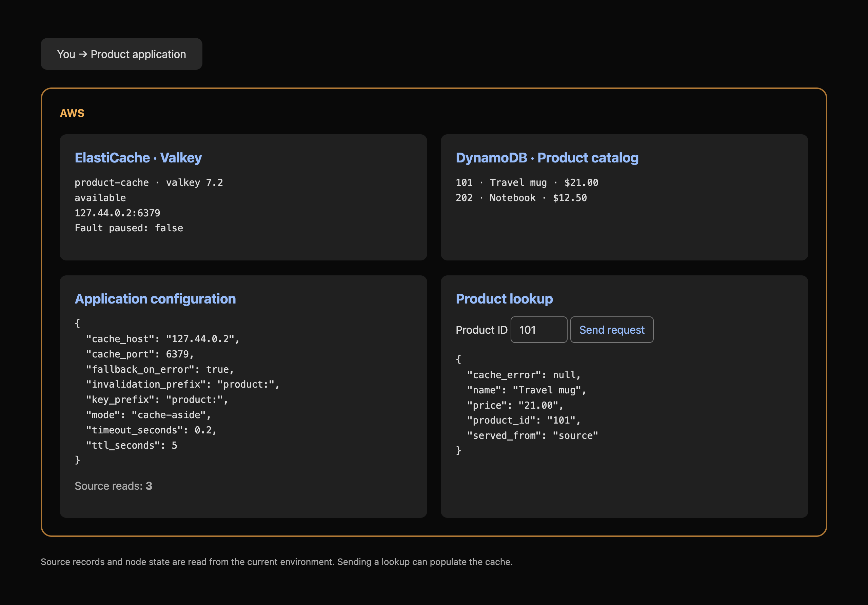Click the Product lookup heading
The width and height of the screenshot is (868, 605).
pyautogui.click(x=504, y=299)
